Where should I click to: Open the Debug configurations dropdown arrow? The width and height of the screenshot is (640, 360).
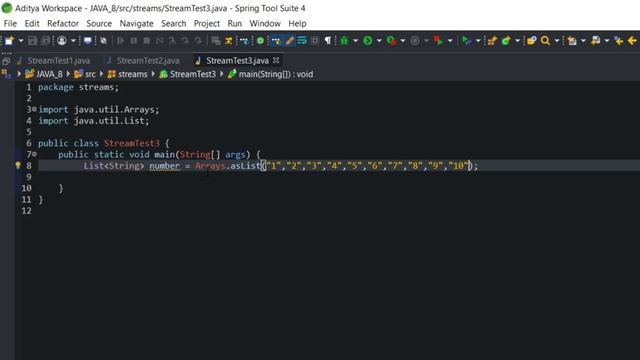point(356,41)
